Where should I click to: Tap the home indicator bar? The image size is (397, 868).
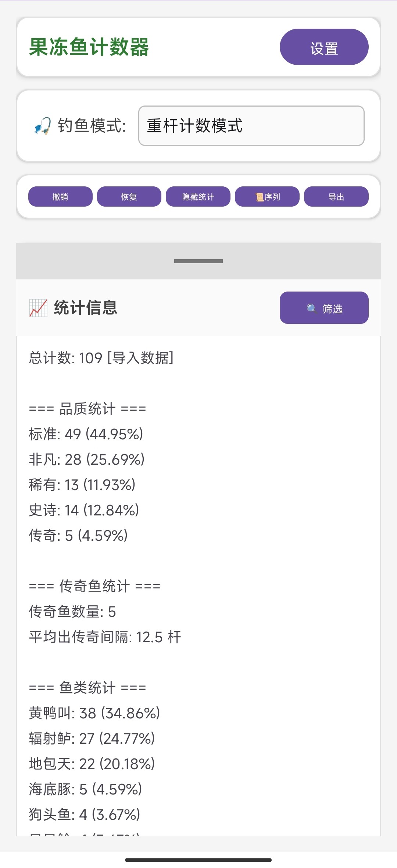click(x=198, y=860)
